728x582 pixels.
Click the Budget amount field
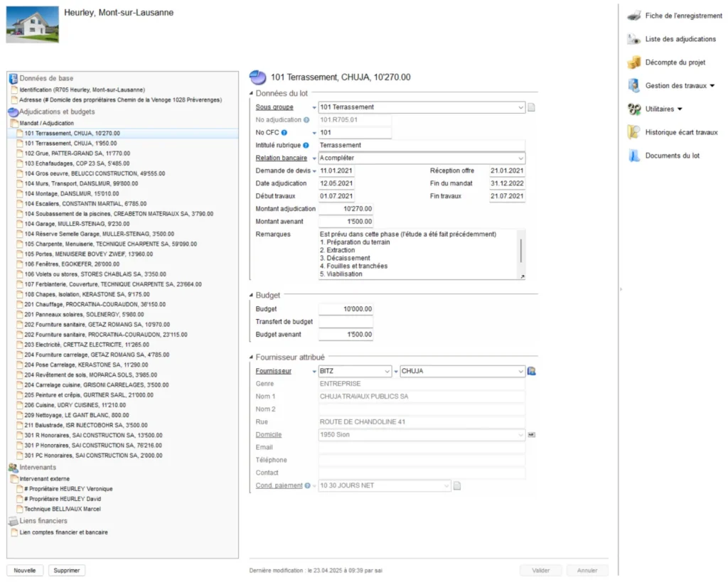(346, 309)
